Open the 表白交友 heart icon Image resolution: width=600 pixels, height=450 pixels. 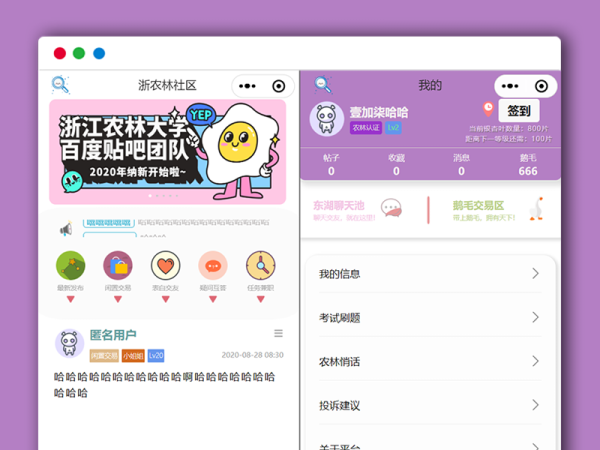165,265
